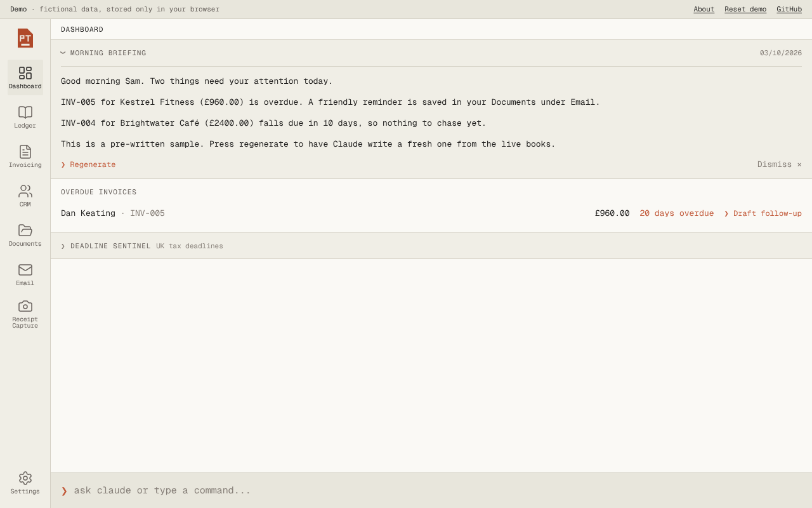Open the About link

[704, 10]
